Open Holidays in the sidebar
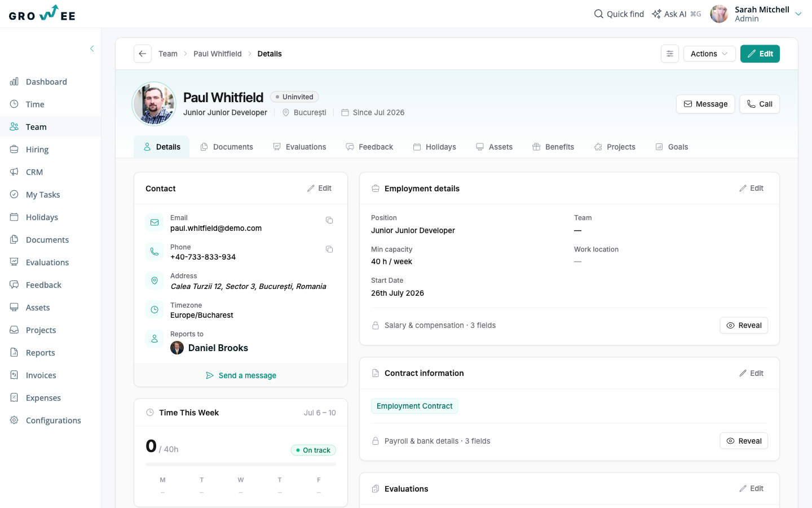This screenshot has height=508, width=812. click(50, 217)
